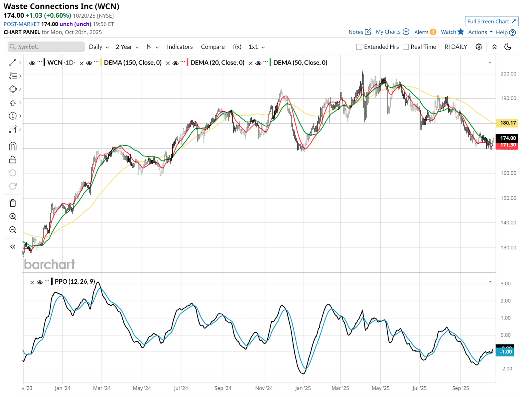The image size is (532, 397).
Task: Enable the Real-Time checkbox
Action: click(406, 47)
